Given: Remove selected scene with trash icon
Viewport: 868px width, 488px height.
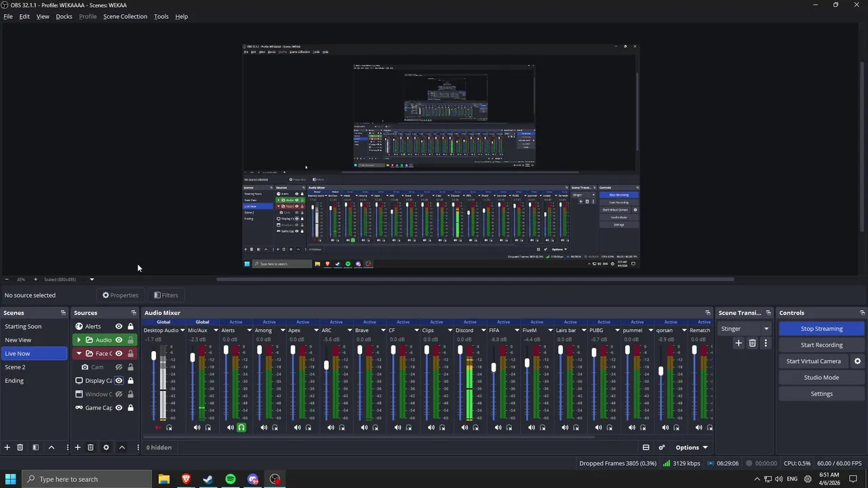Looking at the screenshot, I should (20, 447).
